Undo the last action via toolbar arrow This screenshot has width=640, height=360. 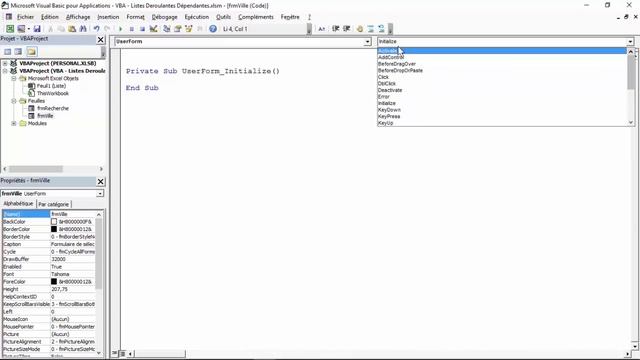96,29
